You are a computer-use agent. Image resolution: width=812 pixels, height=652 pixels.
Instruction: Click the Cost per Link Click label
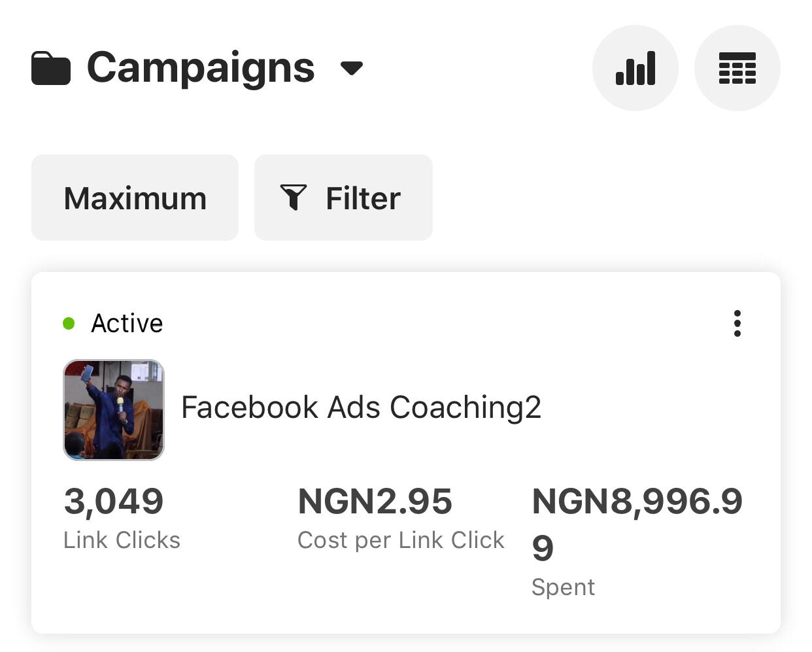point(401,540)
